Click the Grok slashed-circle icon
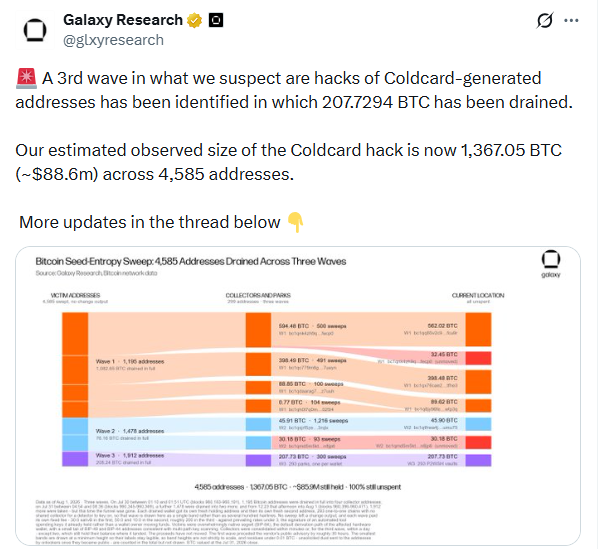601x549 pixels. pos(545,20)
